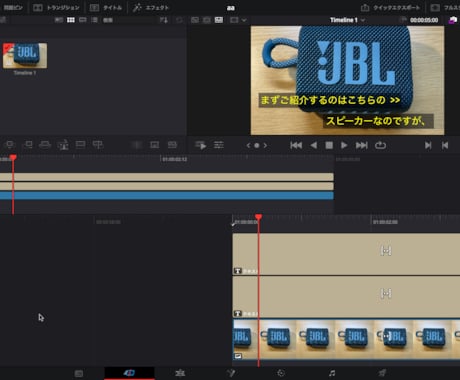
Task: Click the go-to-in-point icon right of loop
Action: [428, 145]
